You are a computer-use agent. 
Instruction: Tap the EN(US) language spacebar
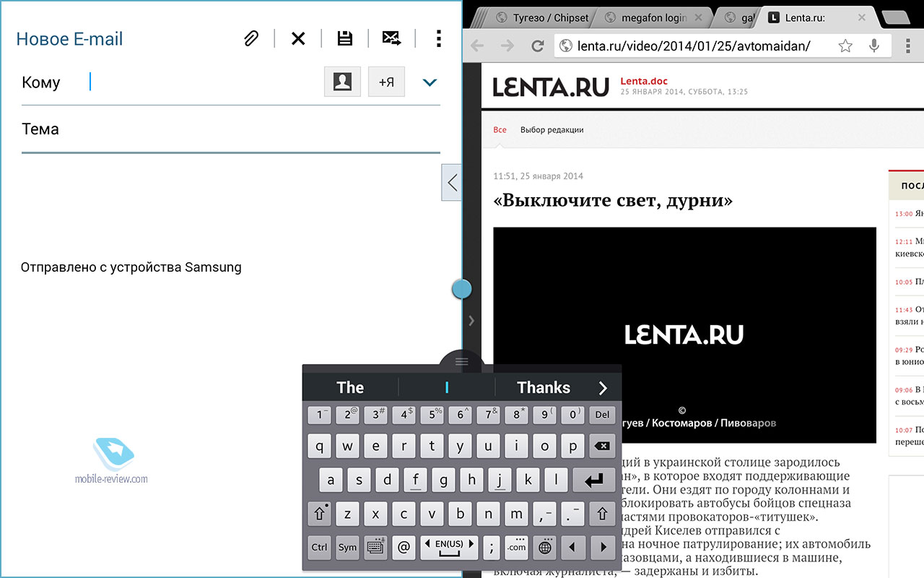(x=449, y=548)
